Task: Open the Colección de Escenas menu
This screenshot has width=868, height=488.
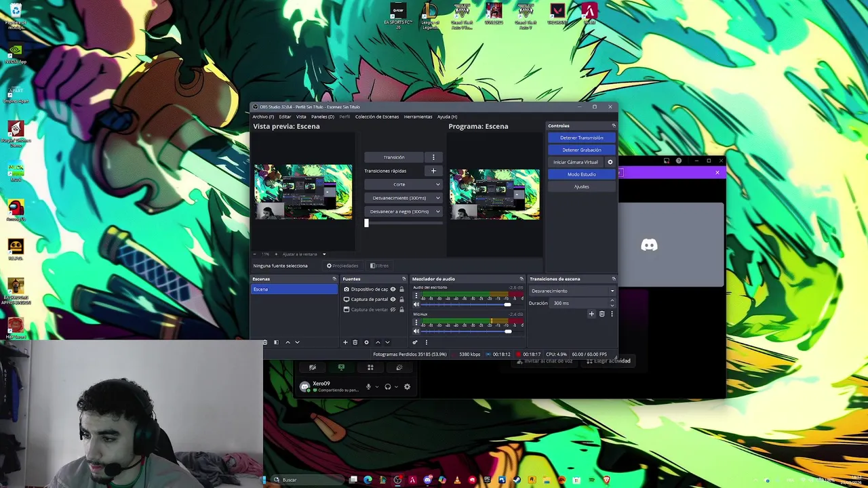Action: point(377,117)
